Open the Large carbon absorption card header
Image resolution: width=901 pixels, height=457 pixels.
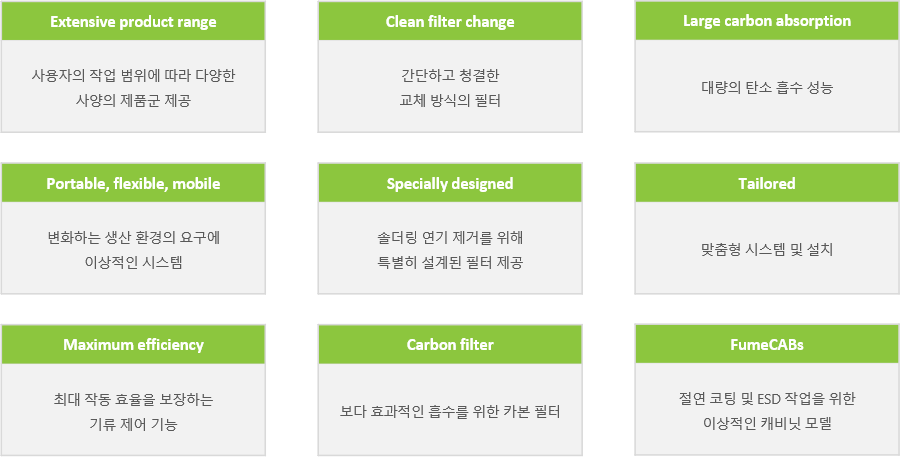767,21
